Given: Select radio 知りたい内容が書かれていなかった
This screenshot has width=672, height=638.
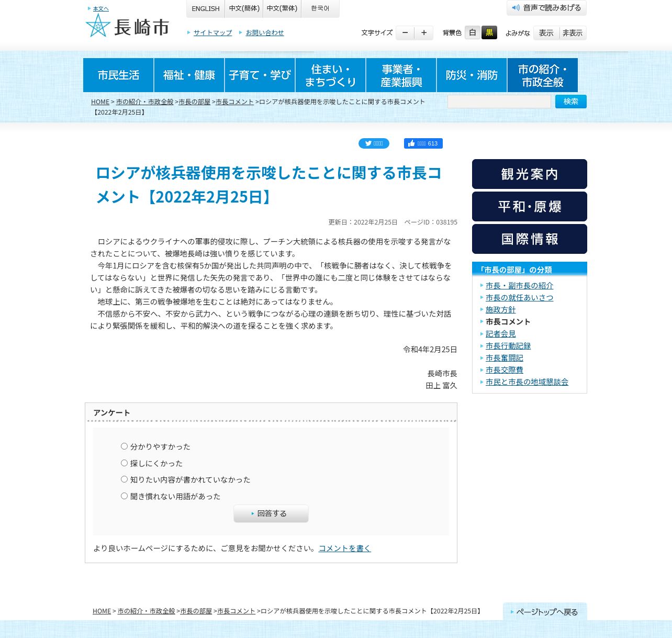Looking at the screenshot, I should tap(124, 479).
